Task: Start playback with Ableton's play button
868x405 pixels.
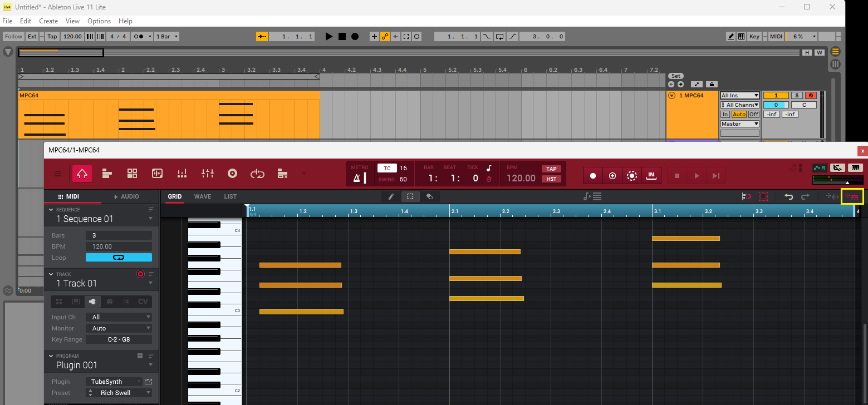Action: tap(329, 36)
